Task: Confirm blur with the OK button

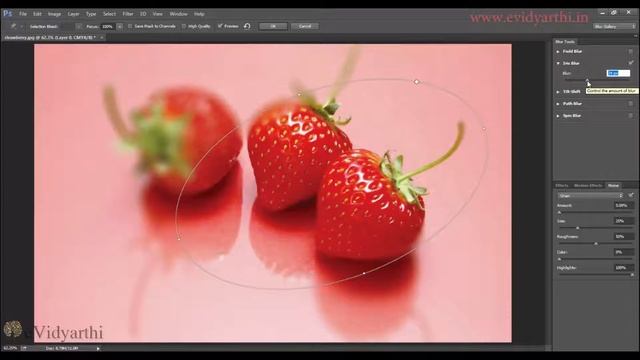Action: click(273, 26)
